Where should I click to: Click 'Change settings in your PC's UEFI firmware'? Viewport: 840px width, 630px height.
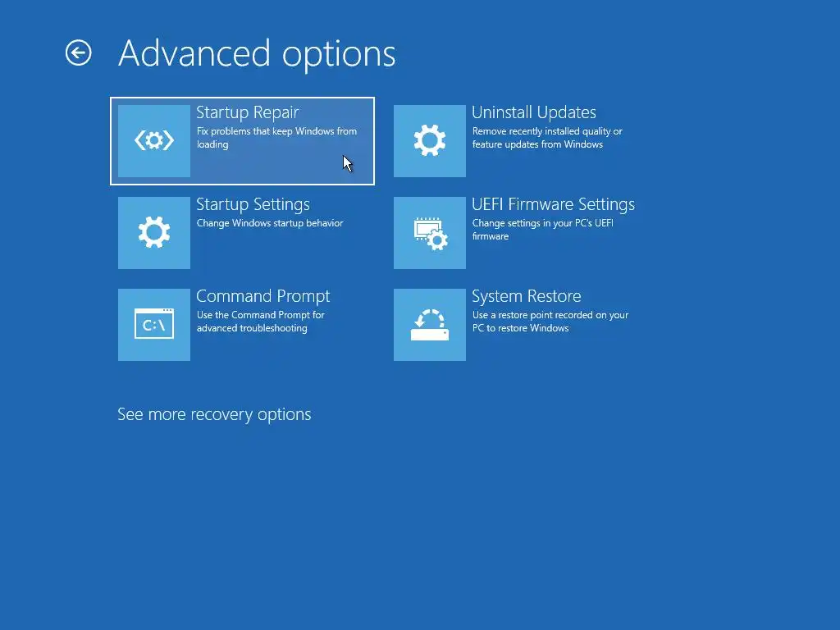tap(543, 230)
